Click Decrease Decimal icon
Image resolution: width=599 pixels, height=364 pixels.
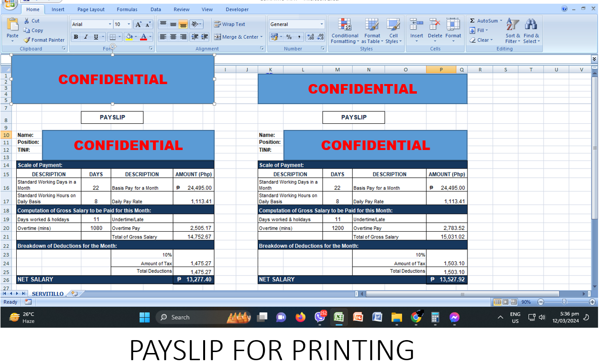coord(320,37)
